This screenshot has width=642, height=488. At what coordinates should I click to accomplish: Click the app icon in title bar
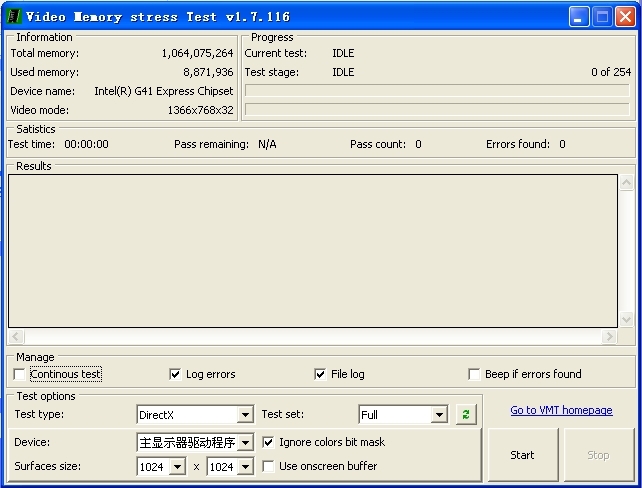14,16
